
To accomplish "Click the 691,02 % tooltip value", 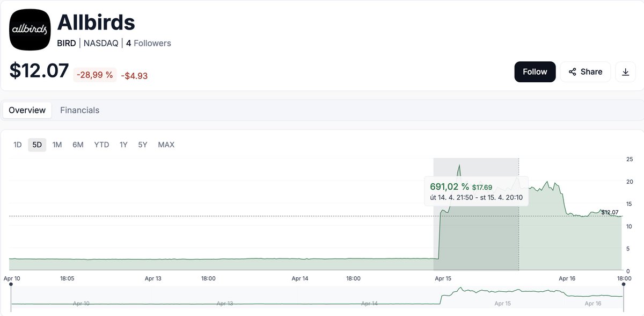I will pos(450,186).
